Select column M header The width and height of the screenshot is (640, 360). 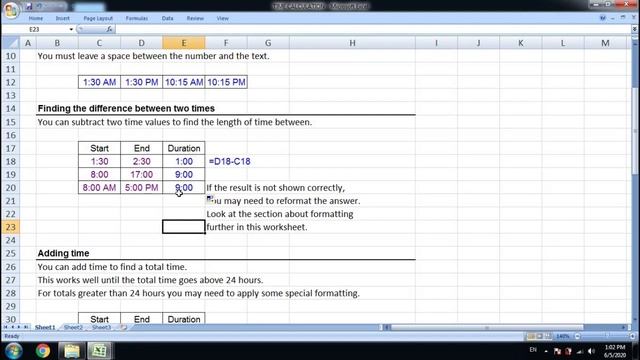tap(605, 43)
